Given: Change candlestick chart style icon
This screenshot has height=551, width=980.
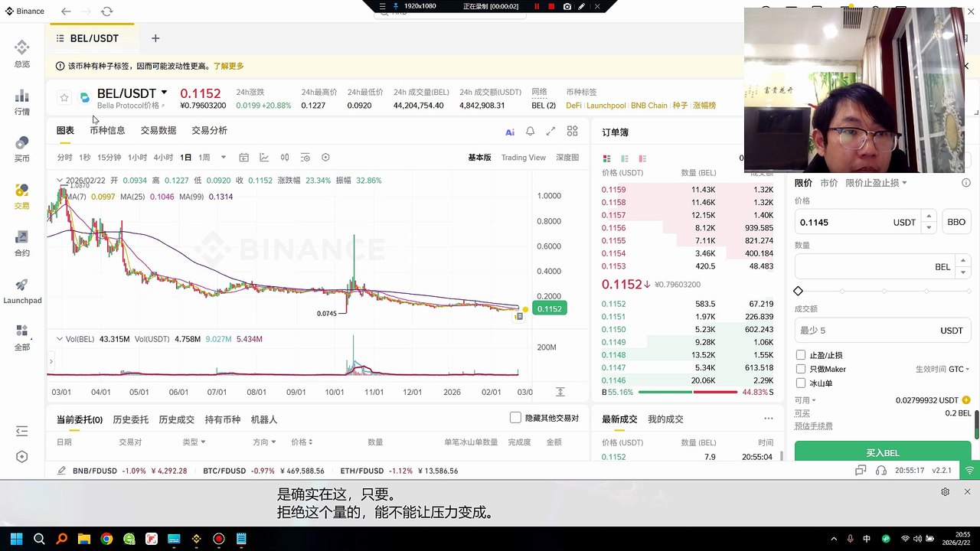Looking at the screenshot, I should pyautogui.click(x=285, y=158).
